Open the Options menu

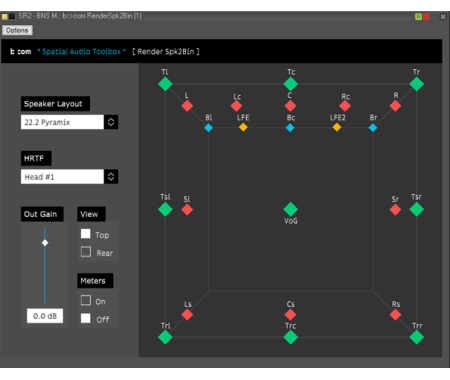point(17,30)
